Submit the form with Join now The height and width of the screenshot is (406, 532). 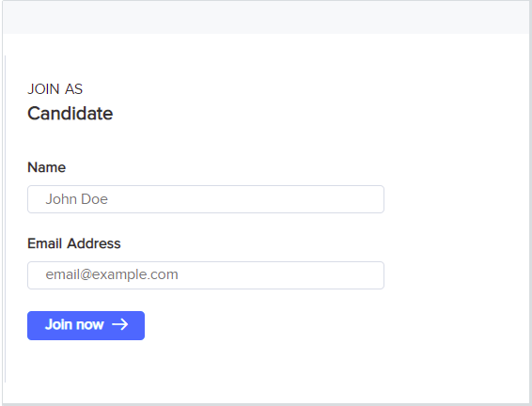click(86, 325)
